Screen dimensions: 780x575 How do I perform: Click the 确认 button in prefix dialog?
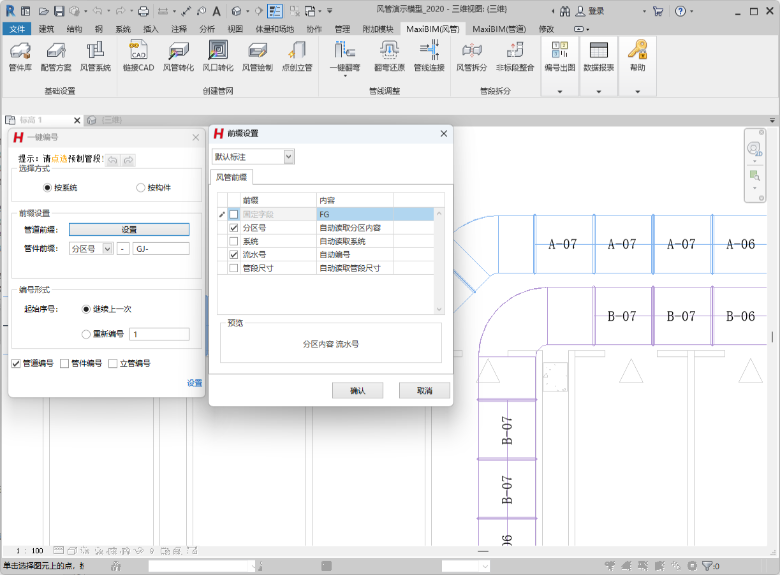click(x=358, y=390)
